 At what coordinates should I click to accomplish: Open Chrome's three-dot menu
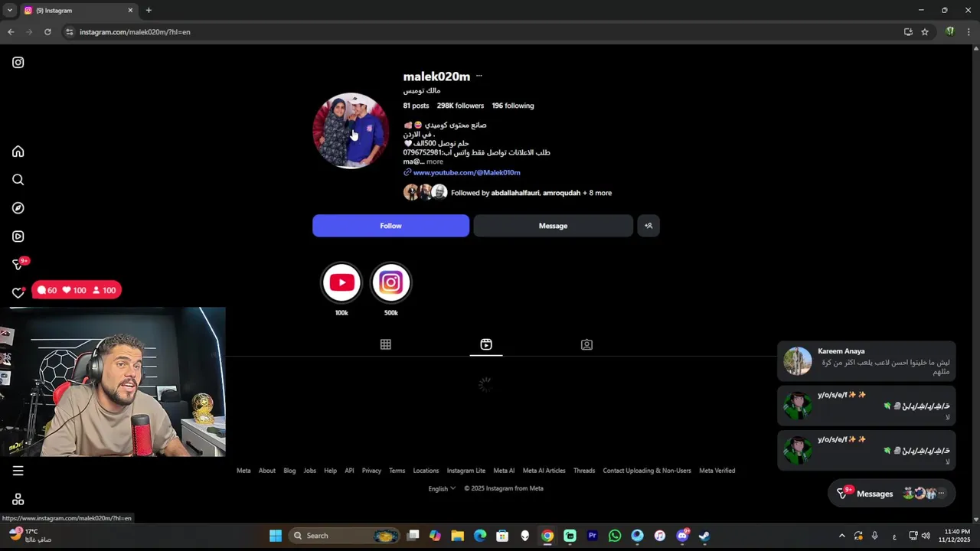(969, 31)
